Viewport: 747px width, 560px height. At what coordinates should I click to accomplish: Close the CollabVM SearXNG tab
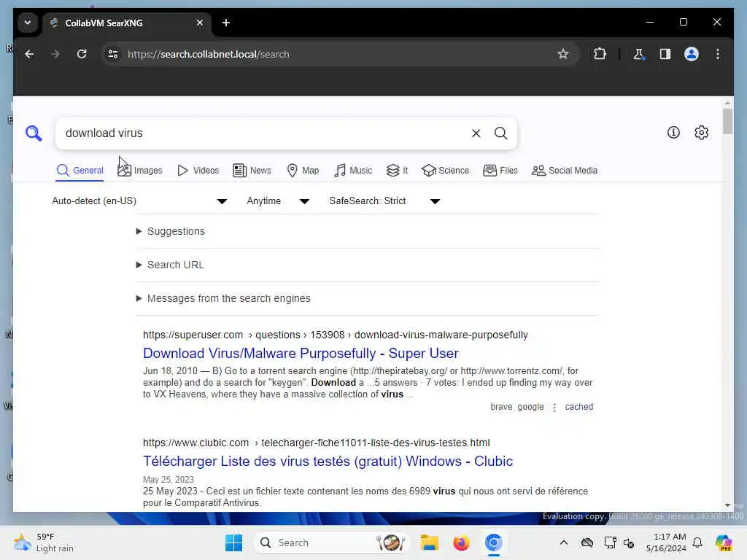point(200,23)
